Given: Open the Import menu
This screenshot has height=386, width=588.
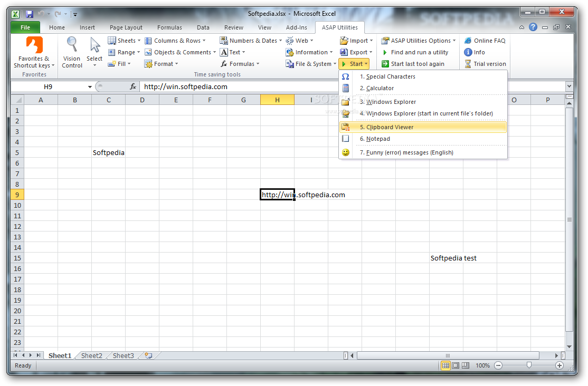Looking at the screenshot, I should coord(356,41).
